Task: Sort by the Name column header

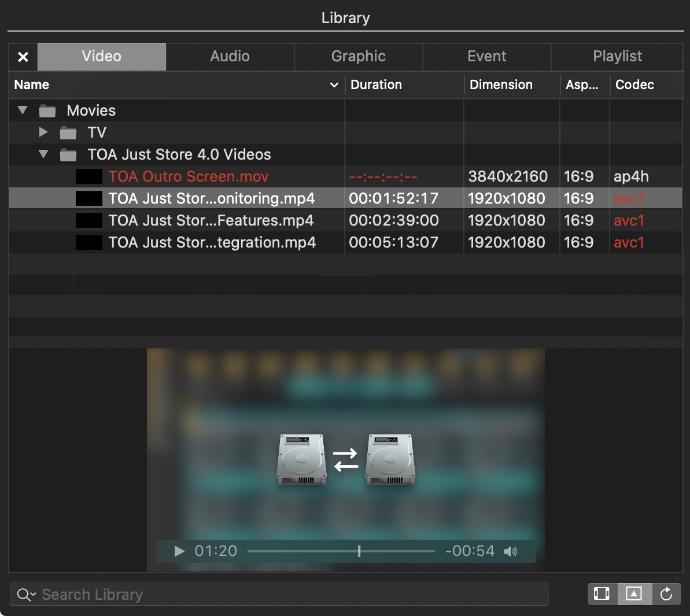Action: point(176,84)
